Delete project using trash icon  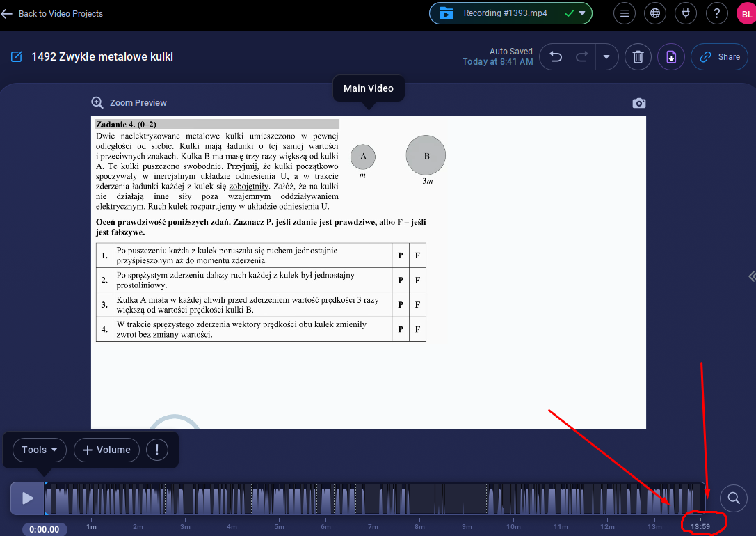638,57
